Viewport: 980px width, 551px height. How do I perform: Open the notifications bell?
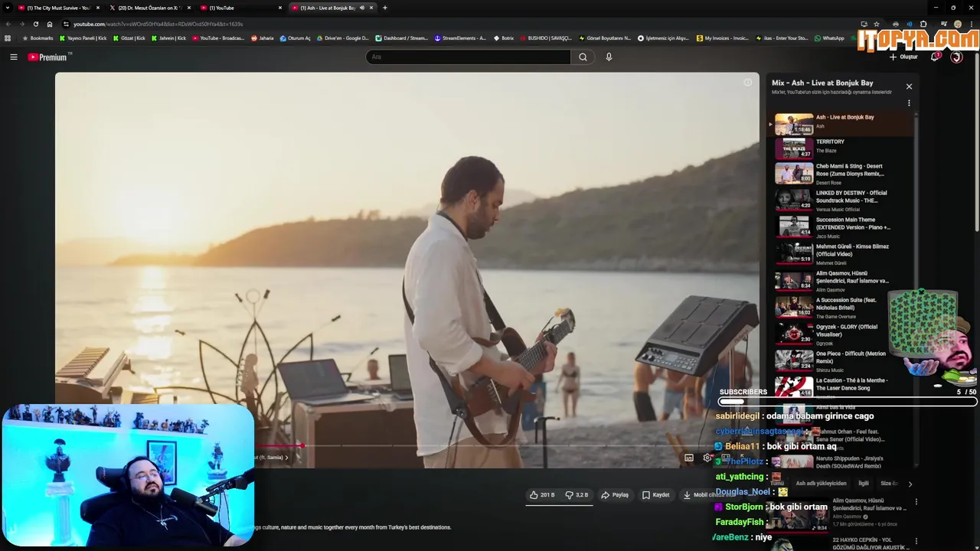pos(935,57)
